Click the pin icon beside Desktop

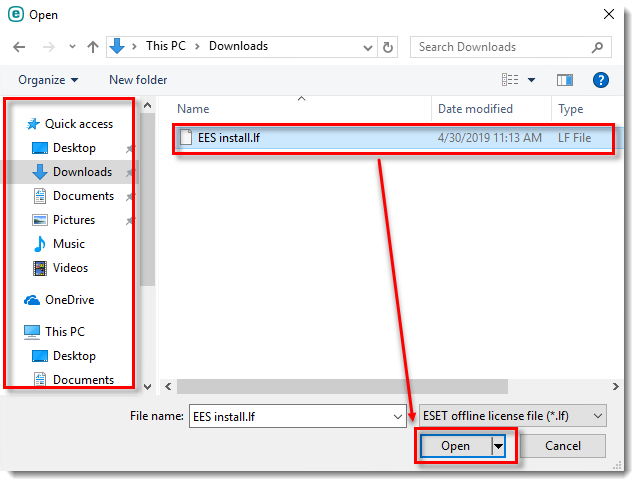[129, 149]
